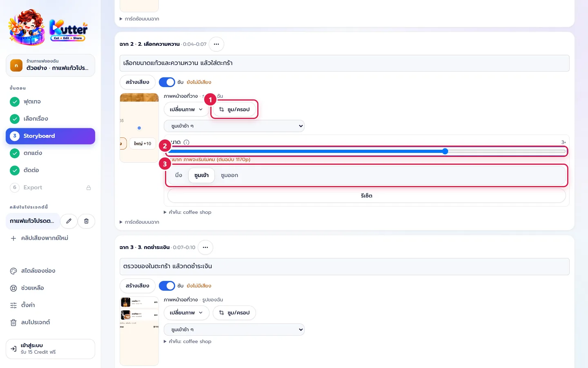Open the more options menu for ฉาก 2
The width and height of the screenshot is (588, 368).
[216, 44]
